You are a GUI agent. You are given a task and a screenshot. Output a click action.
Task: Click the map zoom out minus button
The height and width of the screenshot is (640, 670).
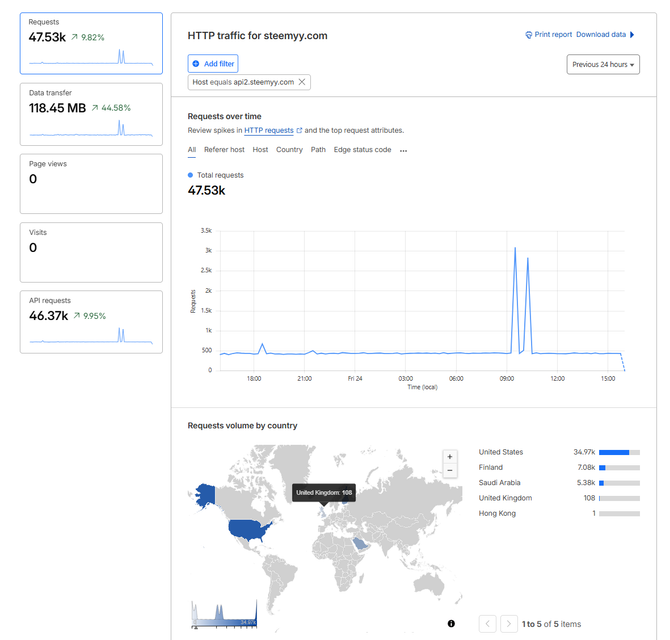pyautogui.click(x=450, y=470)
